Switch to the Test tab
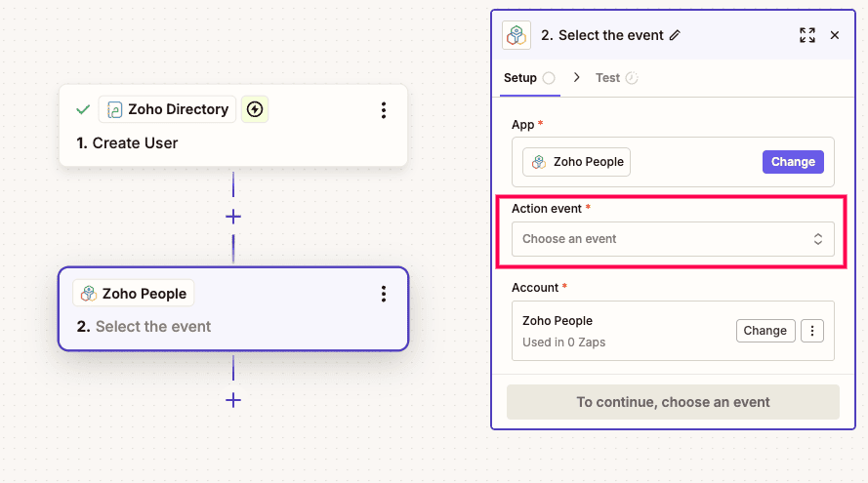This screenshot has height=483, width=868. [608, 78]
